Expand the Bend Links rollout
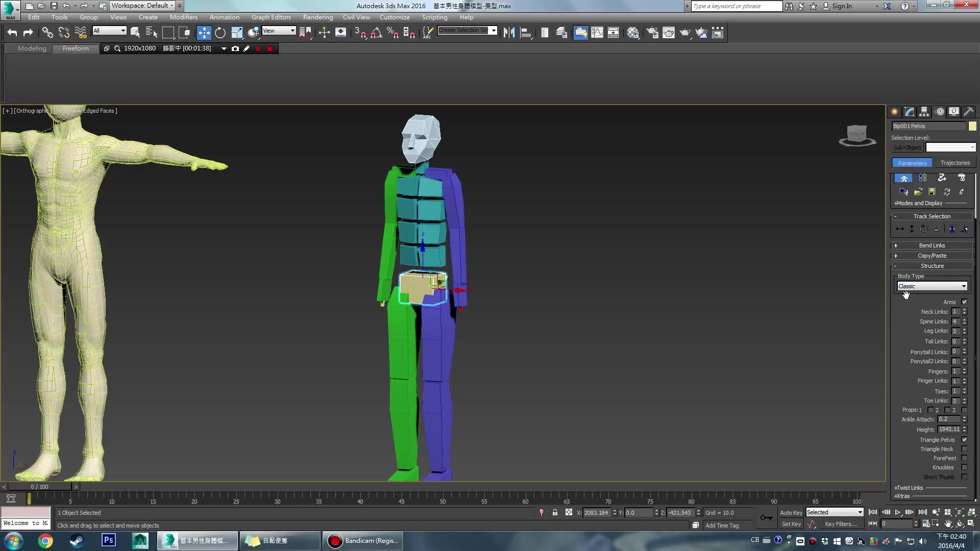Viewport: 980px width, 551px height. [x=932, y=245]
